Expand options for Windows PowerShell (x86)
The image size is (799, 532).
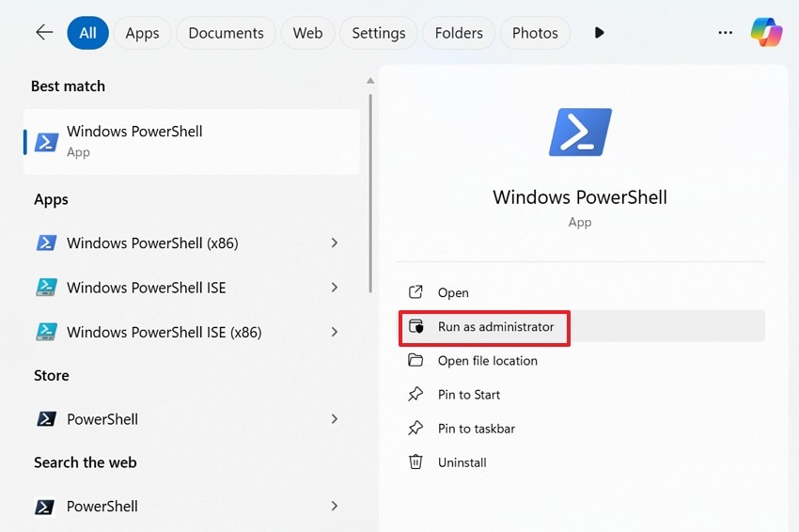335,243
